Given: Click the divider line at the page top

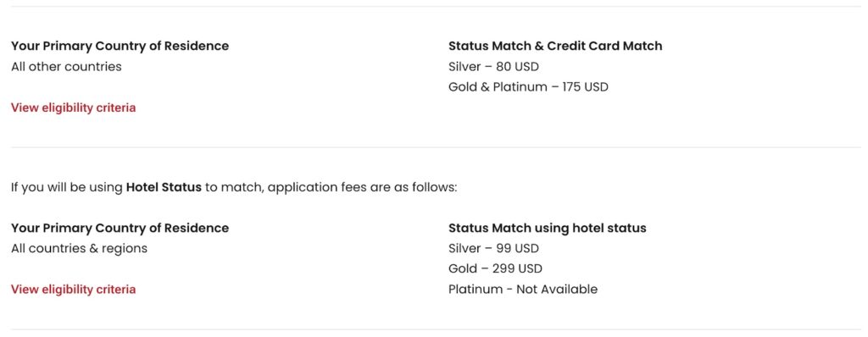Looking at the screenshot, I should (437, 7).
